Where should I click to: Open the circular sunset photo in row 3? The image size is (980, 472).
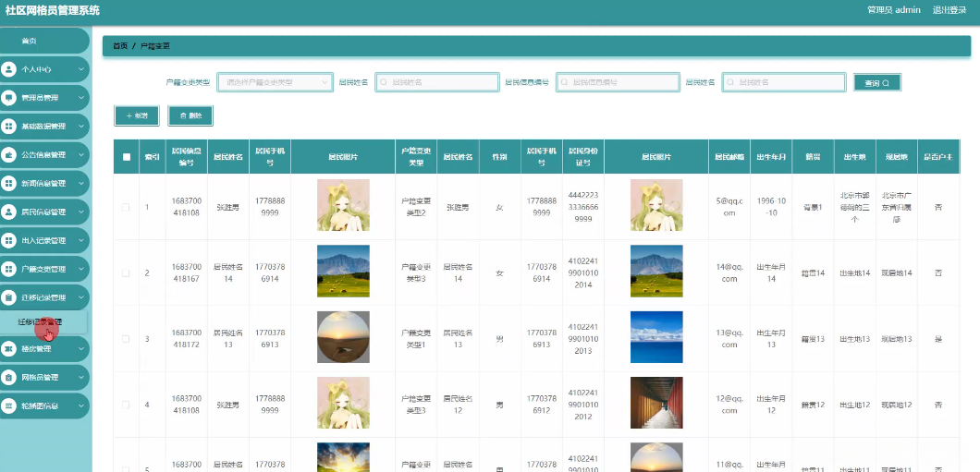(x=343, y=336)
